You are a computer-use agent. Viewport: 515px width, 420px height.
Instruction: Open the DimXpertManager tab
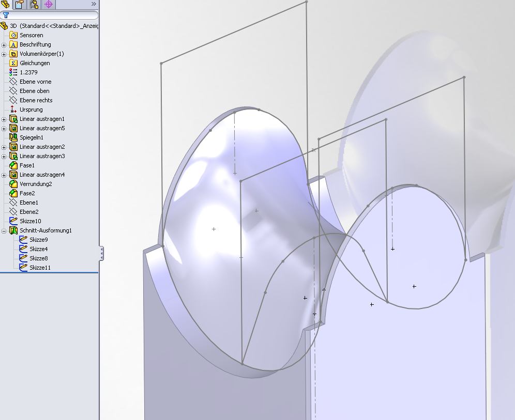click(x=49, y=4)
